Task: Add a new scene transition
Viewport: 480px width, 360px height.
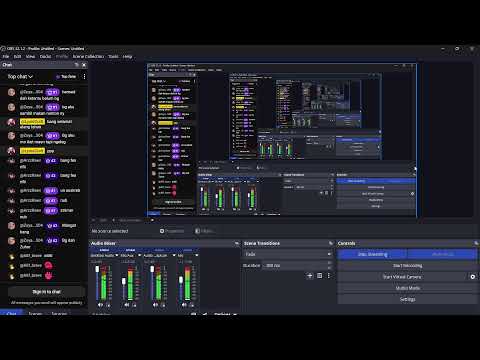Action: (310, 276)
